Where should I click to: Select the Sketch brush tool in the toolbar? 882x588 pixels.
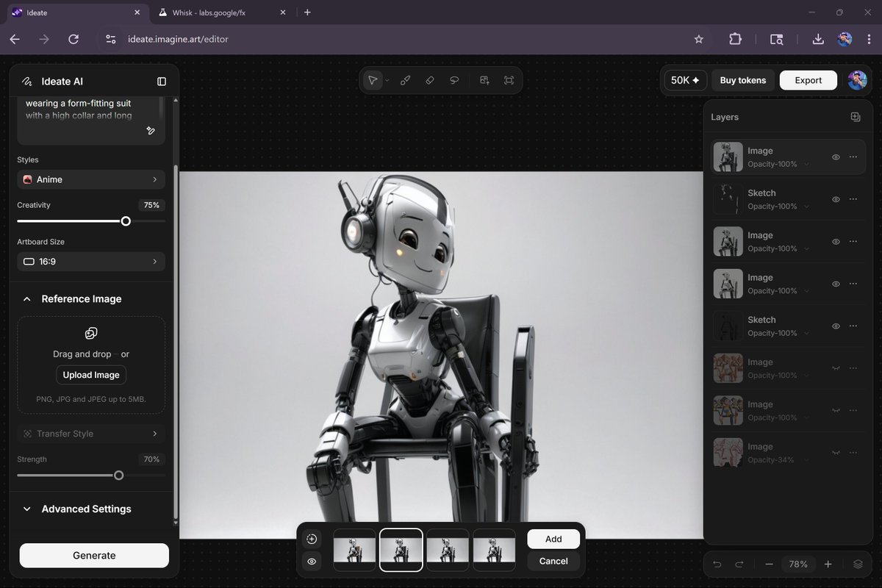point(405,80)
